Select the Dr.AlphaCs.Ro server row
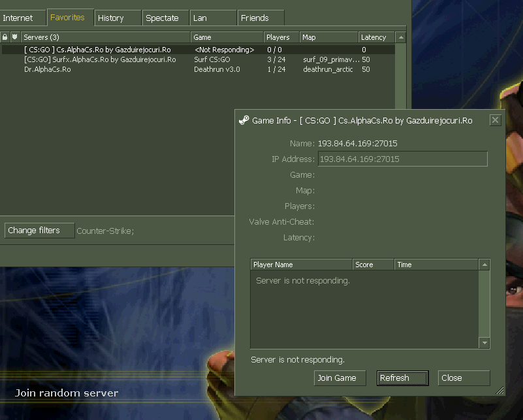Image resolution: width=523 pixels, height=420 pixels. (x=198, y=69)
